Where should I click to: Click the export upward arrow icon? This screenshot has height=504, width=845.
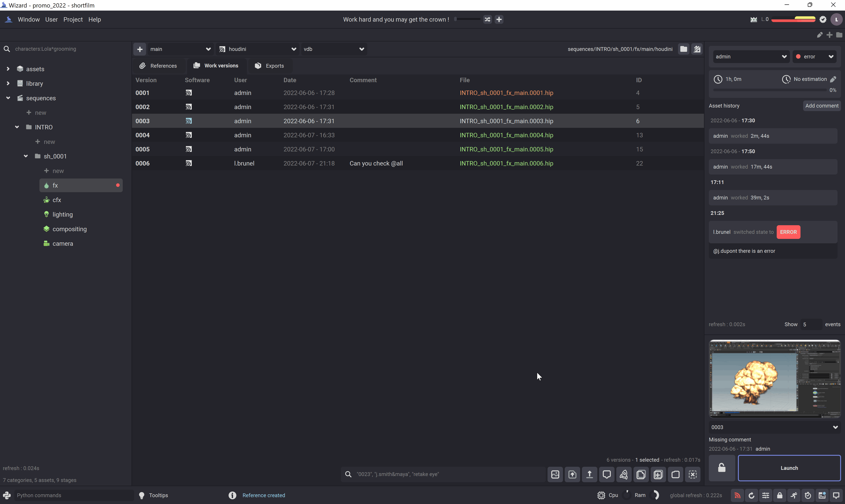(x=589, y=474)
